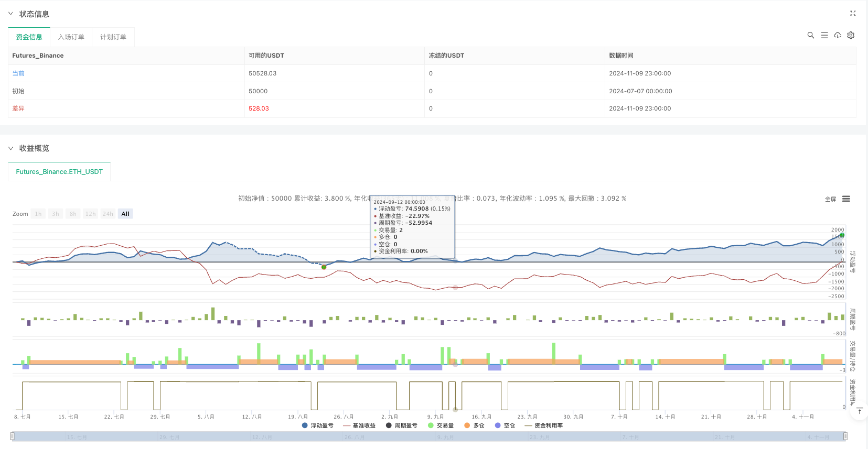Open the chart context menu hamburger icon
This screenshot has height=449, width=868.
[x=846, y=199]
